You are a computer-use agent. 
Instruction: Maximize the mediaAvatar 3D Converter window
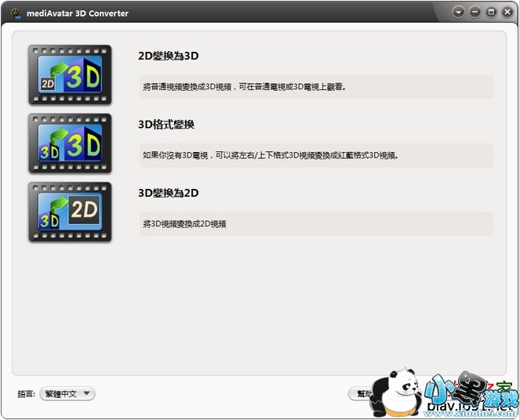tap(491, 13)
